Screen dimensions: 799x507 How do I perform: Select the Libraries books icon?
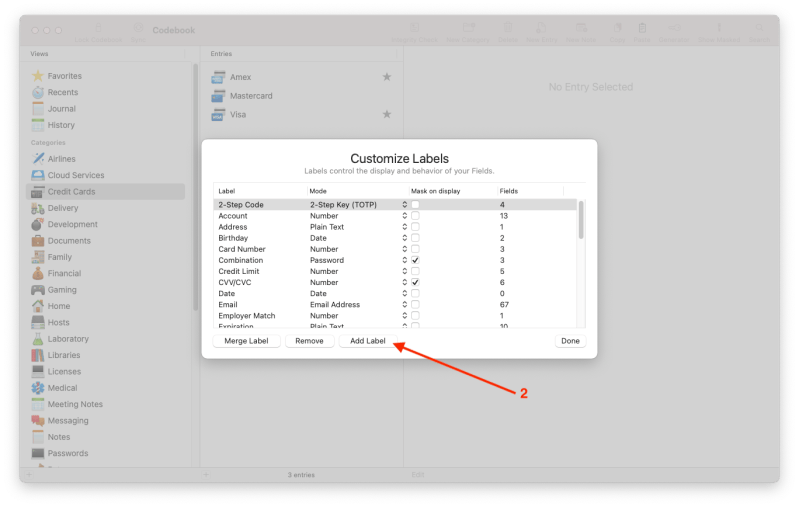click(x=38, y=355)
